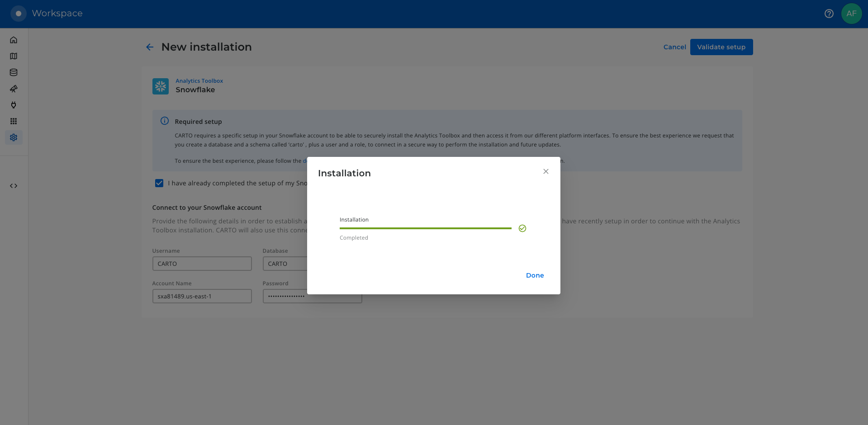Go back using the left arrow
The image size is (868, 425).
click(x=150, y=47)
